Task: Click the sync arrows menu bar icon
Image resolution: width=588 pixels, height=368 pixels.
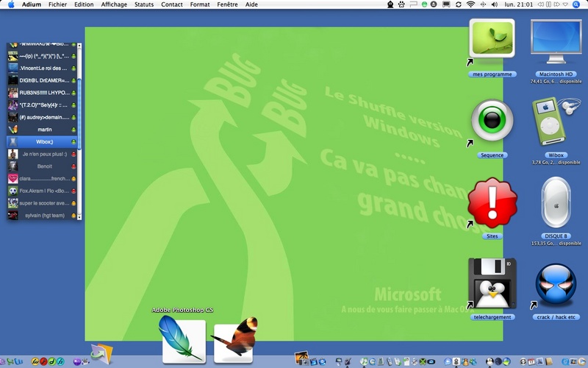Action: [459, 4]
